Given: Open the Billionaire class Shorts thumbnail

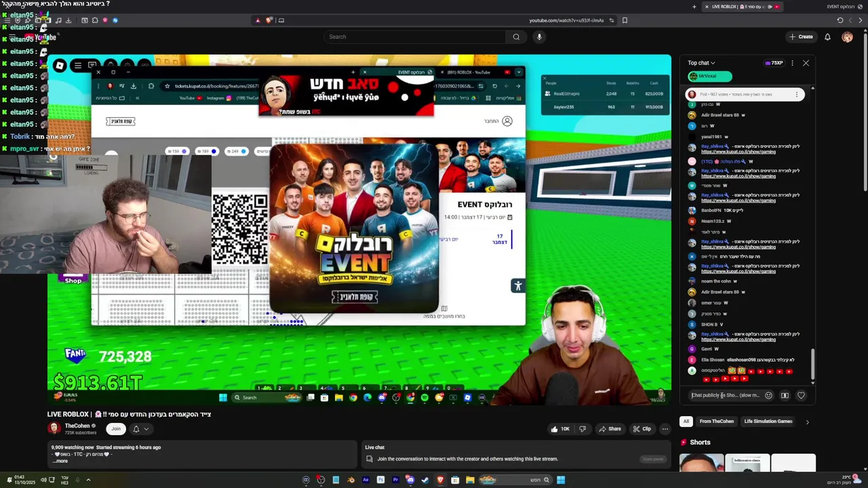Looking at the screenshot, I should pos(747,463).
